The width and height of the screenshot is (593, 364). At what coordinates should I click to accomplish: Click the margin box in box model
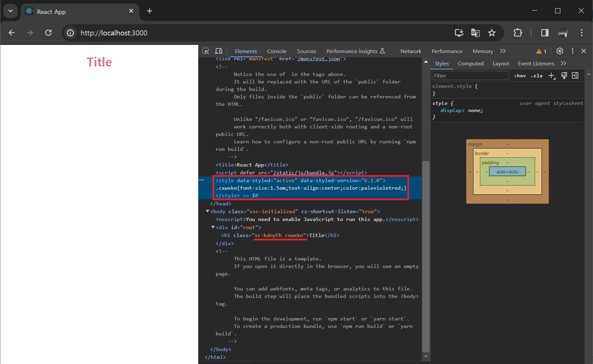(507, 144)
